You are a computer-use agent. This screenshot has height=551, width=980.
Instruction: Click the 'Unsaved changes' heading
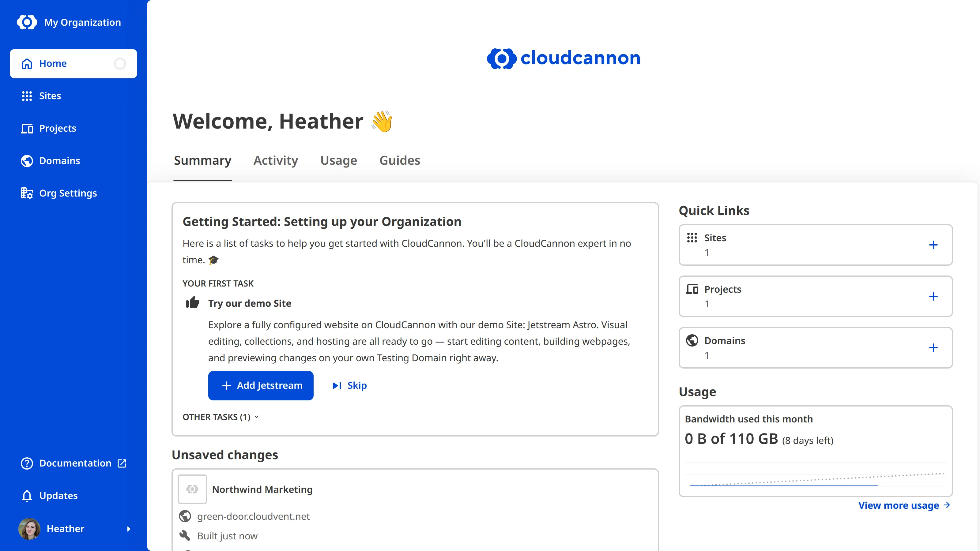(x=225, y=455)
